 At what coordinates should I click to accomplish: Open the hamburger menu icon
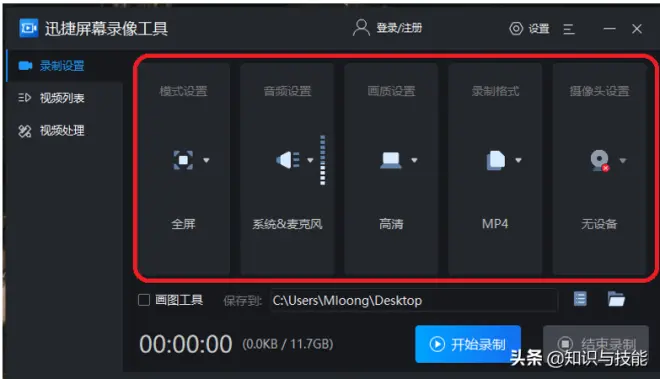(569, 29)
